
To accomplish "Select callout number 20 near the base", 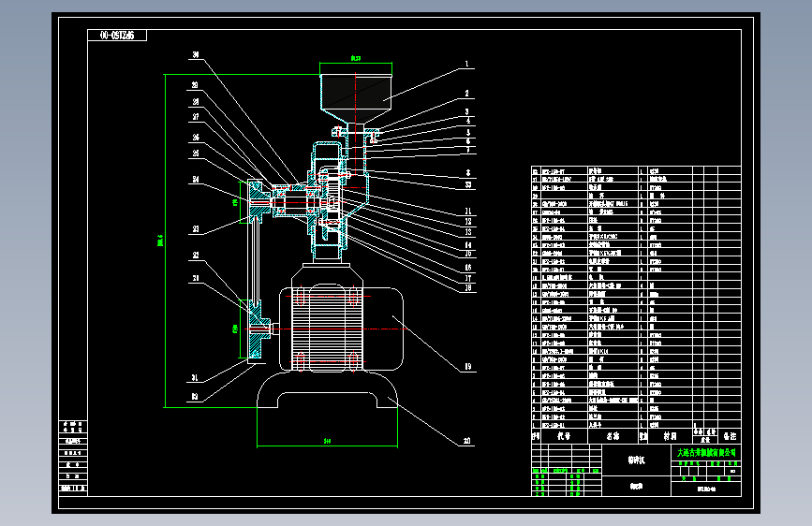I will point(467,441).
